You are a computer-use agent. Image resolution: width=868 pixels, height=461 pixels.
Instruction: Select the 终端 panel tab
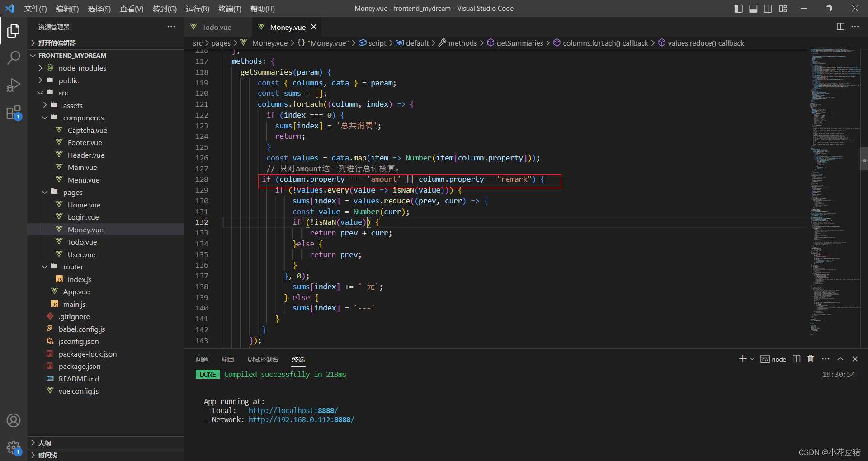(298, 359)
